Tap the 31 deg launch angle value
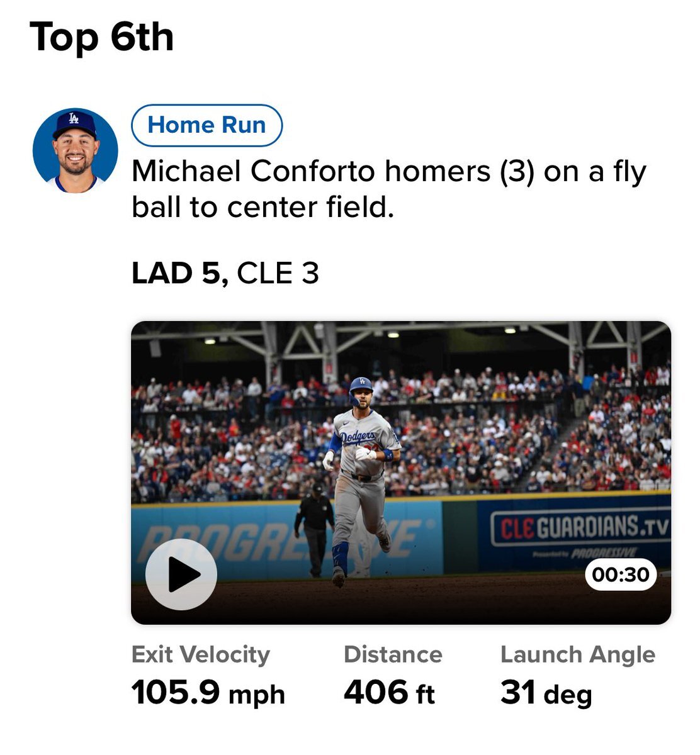The width and height of the screenshot is (700, 755). 546,693
